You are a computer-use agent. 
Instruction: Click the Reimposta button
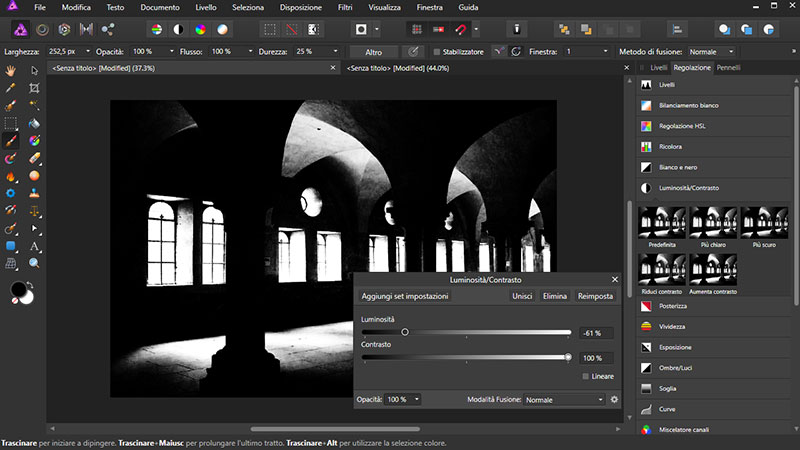pos(595,296)
